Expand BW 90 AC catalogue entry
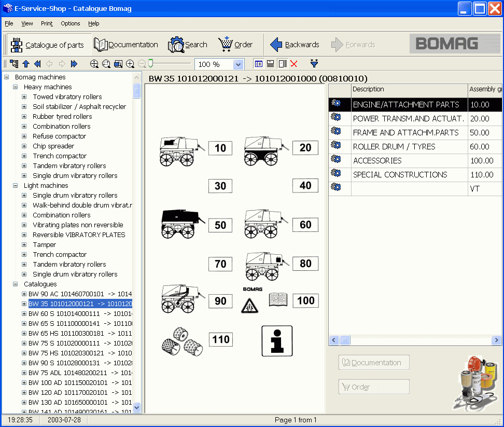 pos(24,294)
